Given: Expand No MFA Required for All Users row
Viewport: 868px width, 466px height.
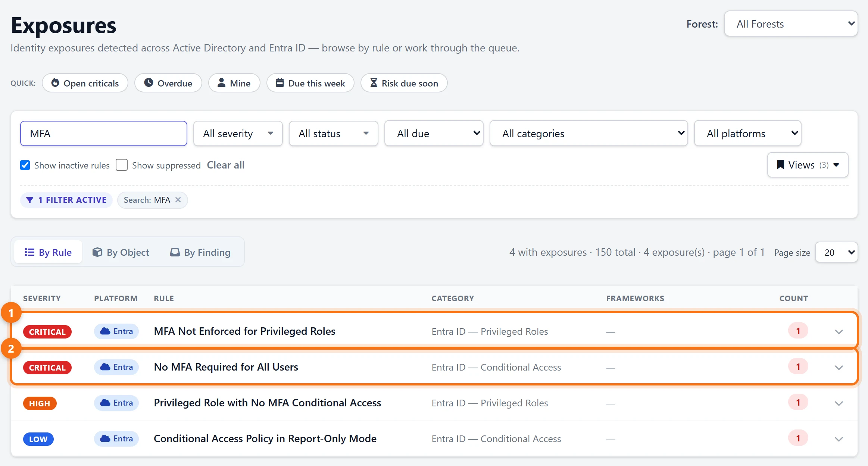Looking at the screenshot, I should pos(839,368).
